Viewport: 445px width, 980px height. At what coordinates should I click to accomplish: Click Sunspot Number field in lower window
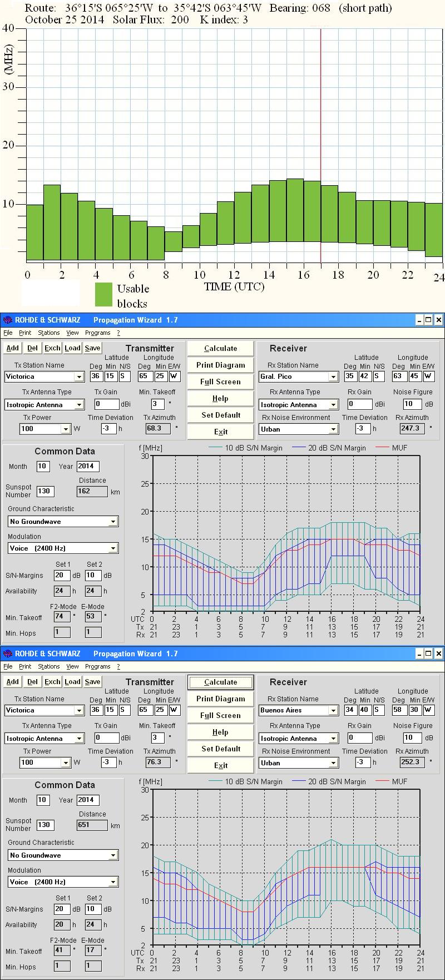tap(45, 825)
